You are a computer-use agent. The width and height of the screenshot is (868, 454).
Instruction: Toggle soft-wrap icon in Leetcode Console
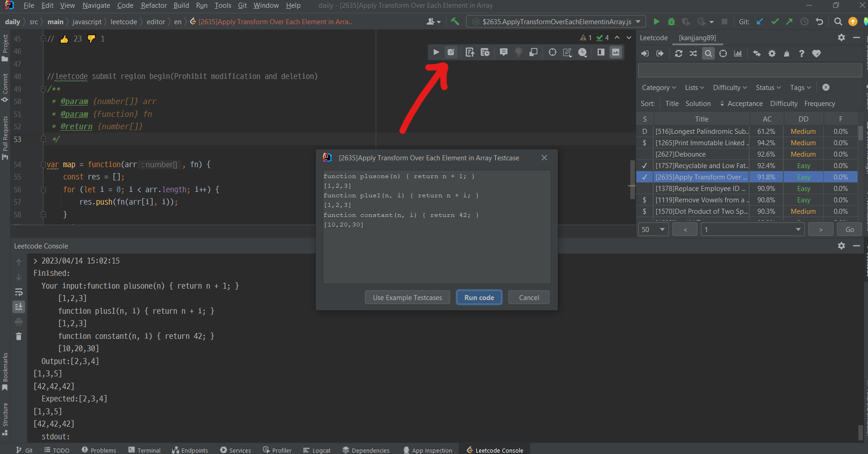19,292
